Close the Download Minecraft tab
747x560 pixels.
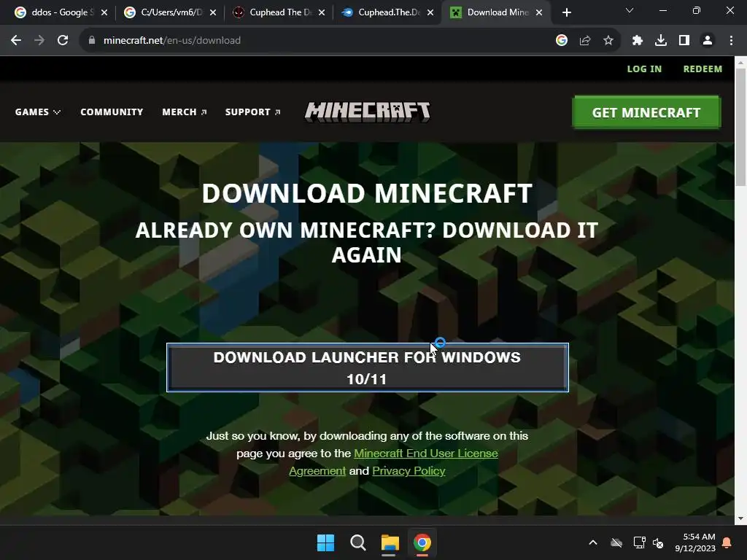click(x=539, y=13)
